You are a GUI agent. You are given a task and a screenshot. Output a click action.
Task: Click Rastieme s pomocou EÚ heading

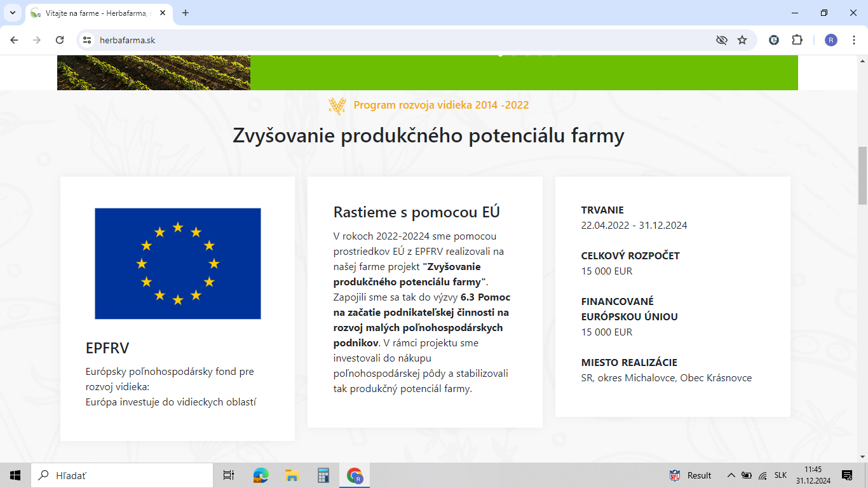tap(417, 212)
